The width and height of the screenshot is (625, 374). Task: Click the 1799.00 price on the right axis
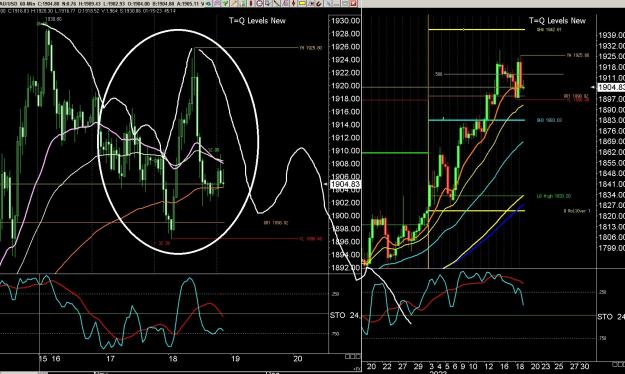tap(611, 248)
